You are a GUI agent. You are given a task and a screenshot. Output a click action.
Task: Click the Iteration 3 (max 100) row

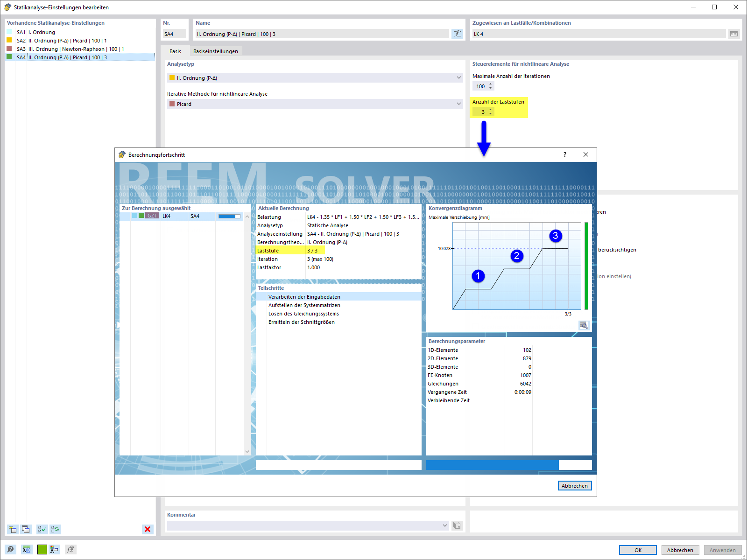[x=338, y=259]
